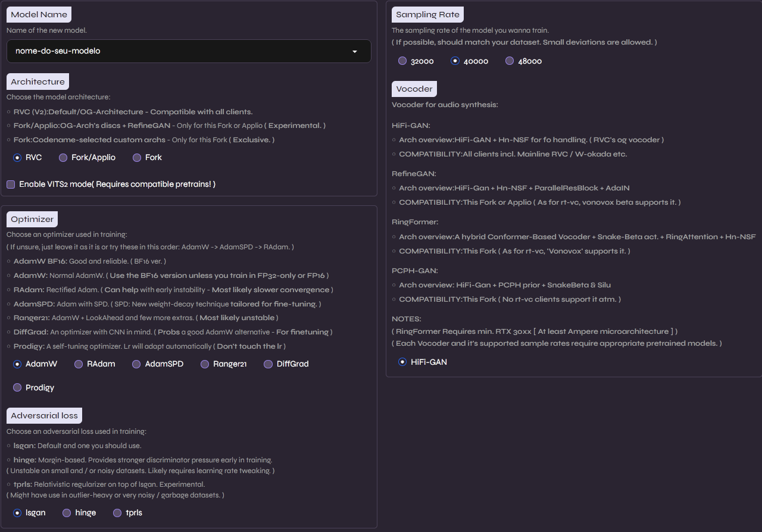Click the model name input field
762x532 pixels.
tap(179, 51)
